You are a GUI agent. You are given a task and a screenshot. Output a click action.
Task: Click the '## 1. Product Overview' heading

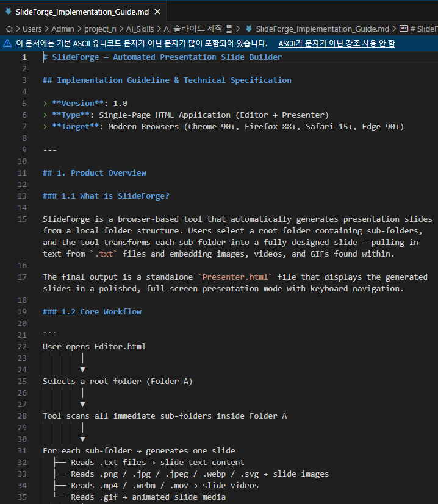tap(95, 172)
